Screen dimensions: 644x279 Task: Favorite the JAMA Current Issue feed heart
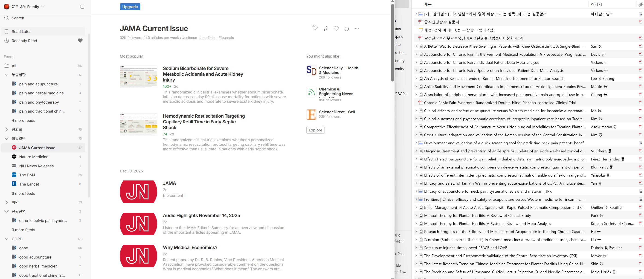[336, 29]
